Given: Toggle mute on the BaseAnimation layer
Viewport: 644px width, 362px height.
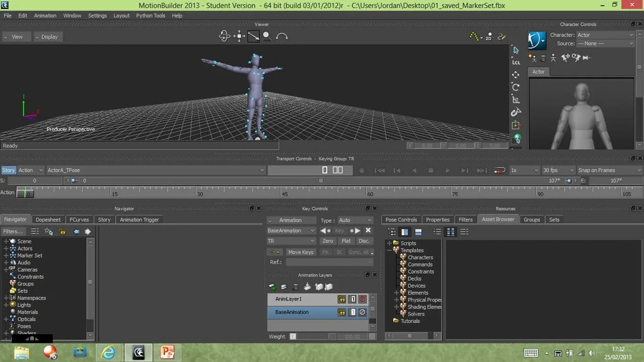Looking at the screenshot, I should [362, 312].
